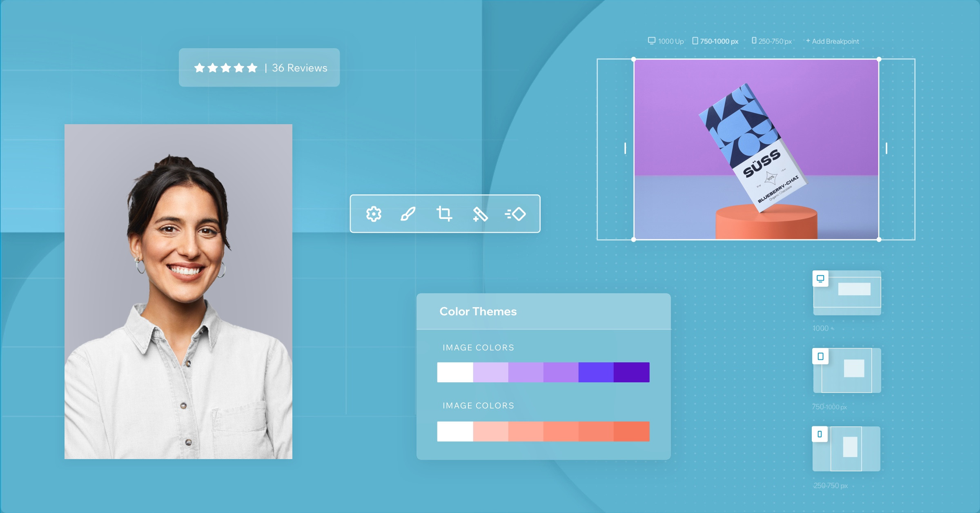Open the settings gear in the image toolbar
The height and width of the screenshot is (513, 980).
tap(374, 214)
